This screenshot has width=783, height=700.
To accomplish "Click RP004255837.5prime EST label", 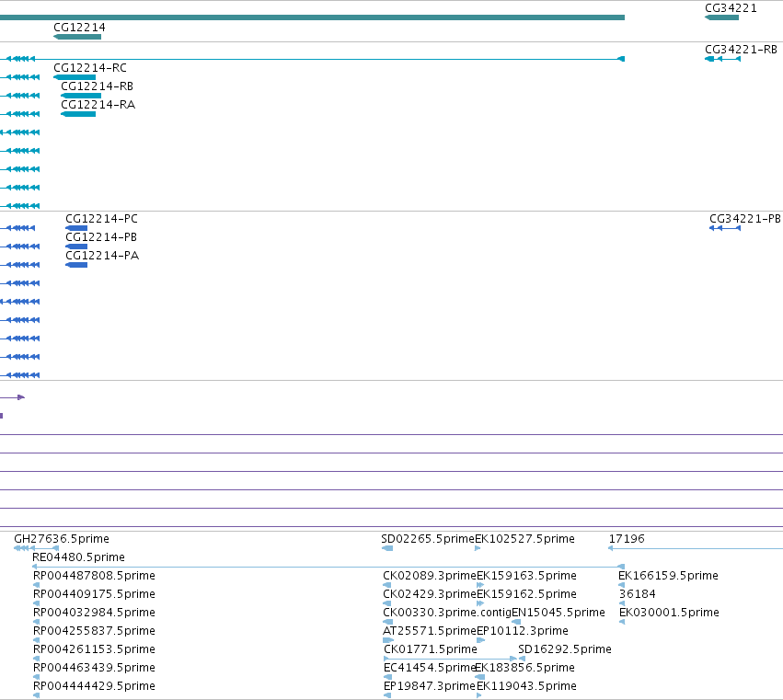I will (x=94, y=631).
